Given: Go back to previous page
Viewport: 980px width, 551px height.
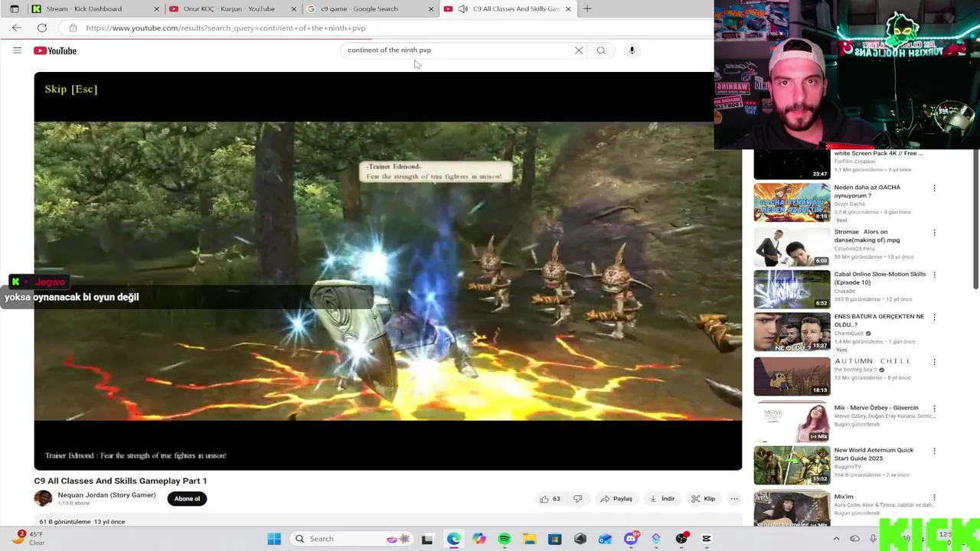Looking at the screenshot, I should [x=17, y=28].
